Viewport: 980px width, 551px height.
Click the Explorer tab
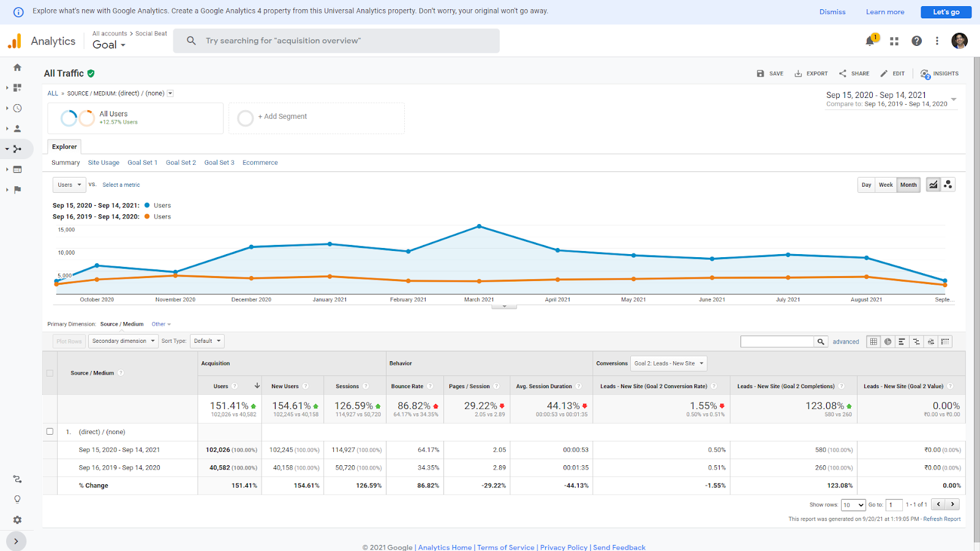click(x=64, y=147)
